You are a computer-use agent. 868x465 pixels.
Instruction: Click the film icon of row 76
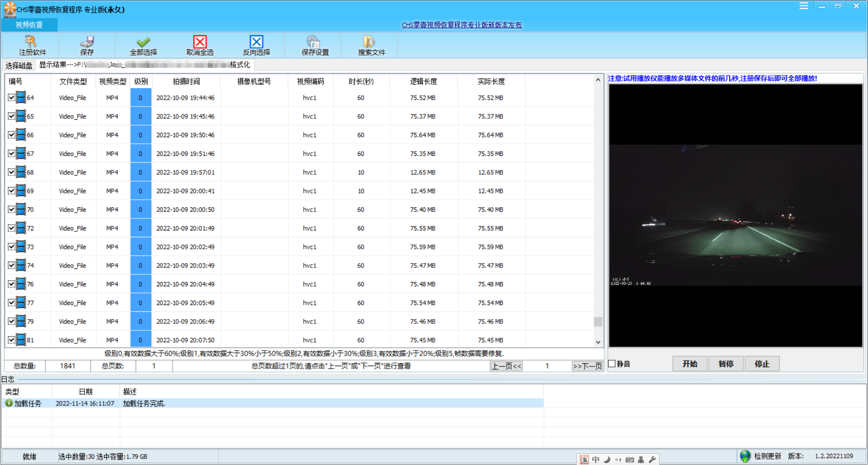[x=21, y=284]
